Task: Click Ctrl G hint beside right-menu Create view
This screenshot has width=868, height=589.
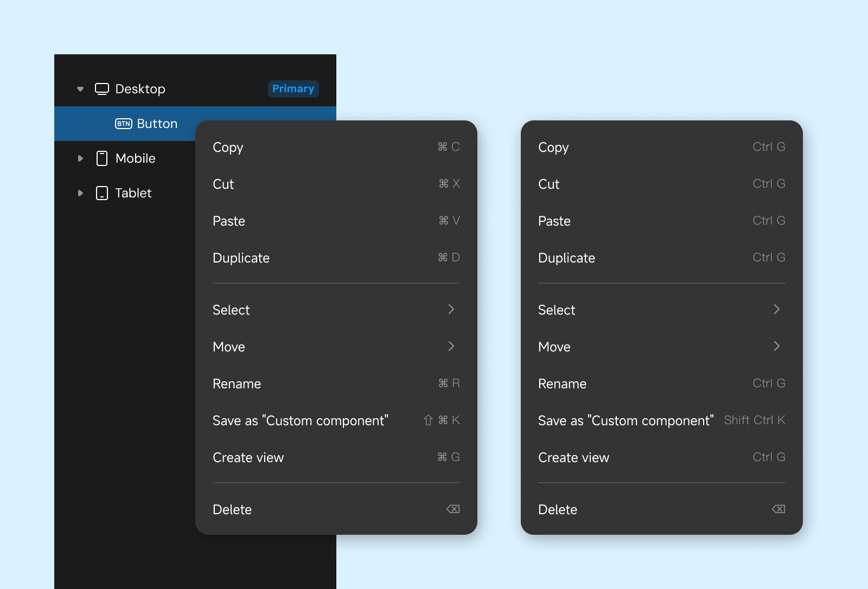Action: coord(769,457)
